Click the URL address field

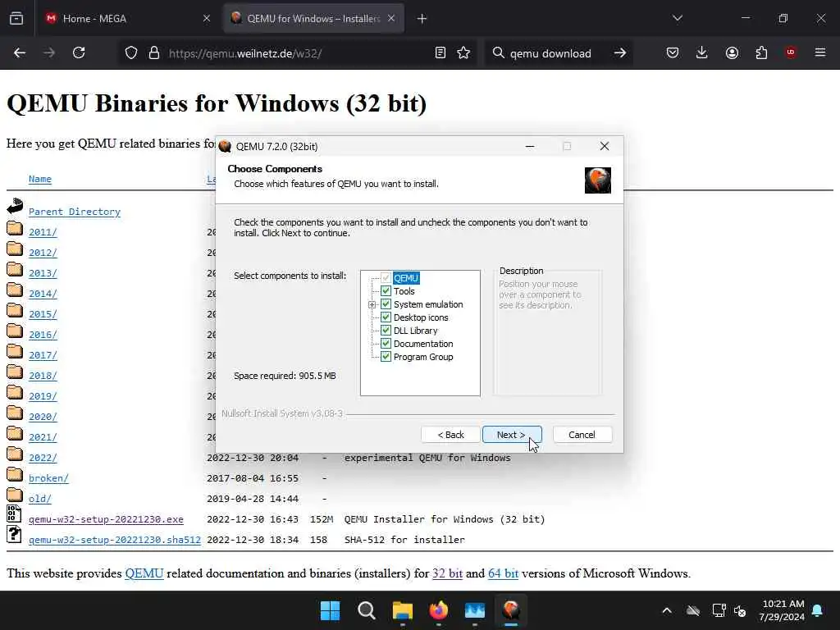point(299,53)
